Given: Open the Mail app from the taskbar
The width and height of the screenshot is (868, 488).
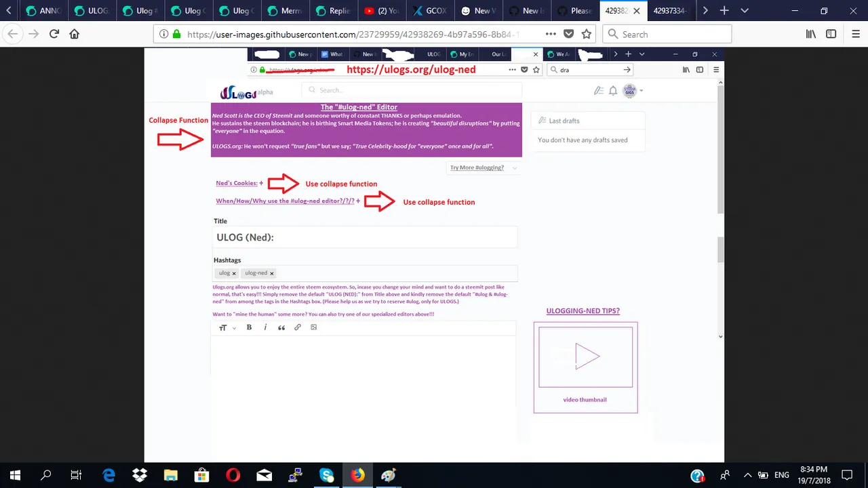Looking at the screenshot, I should pyautogui.click(x=264, y=475).
